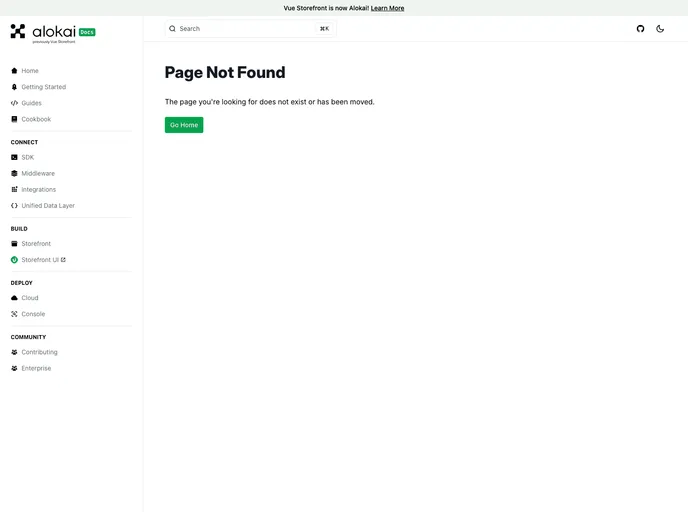688x512 pixels.
Task: Click the Cloud icon
Action: coord(14,298)
